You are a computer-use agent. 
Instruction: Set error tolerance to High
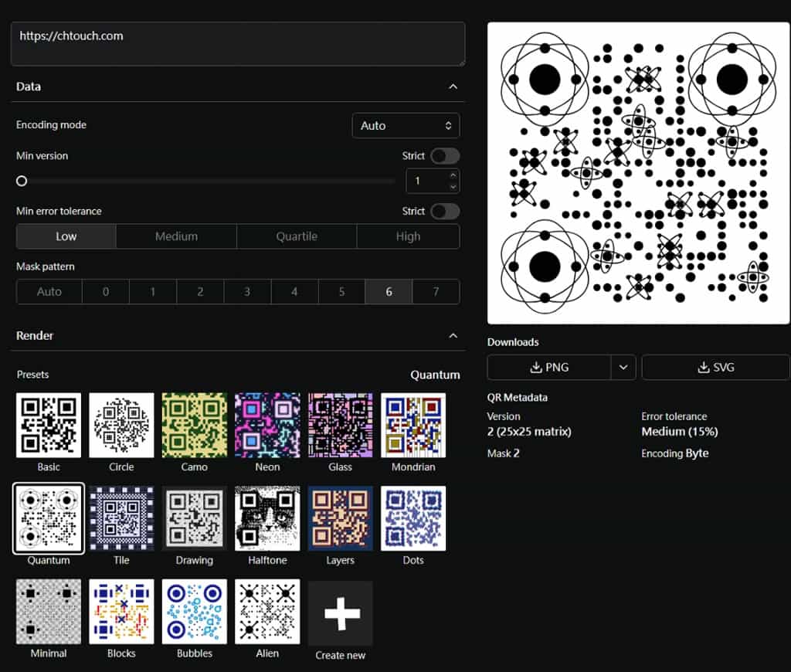pyautogui.click(x=408, y=236)
